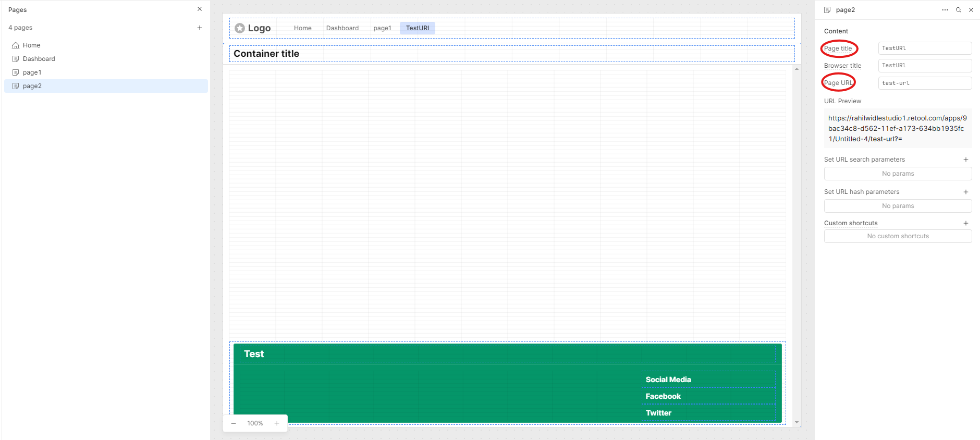Click the Logo text in header
980x440 pixels.
pos(259,28)
